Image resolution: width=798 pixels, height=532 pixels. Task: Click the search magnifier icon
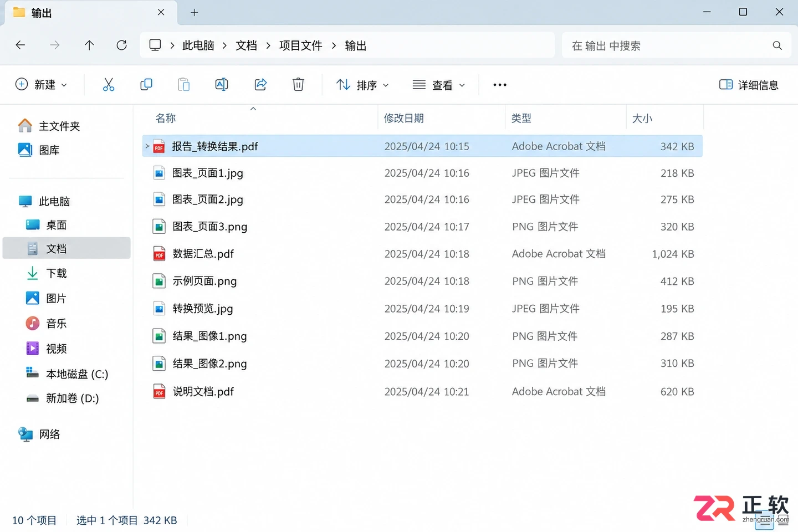click(x=777, y=45)
